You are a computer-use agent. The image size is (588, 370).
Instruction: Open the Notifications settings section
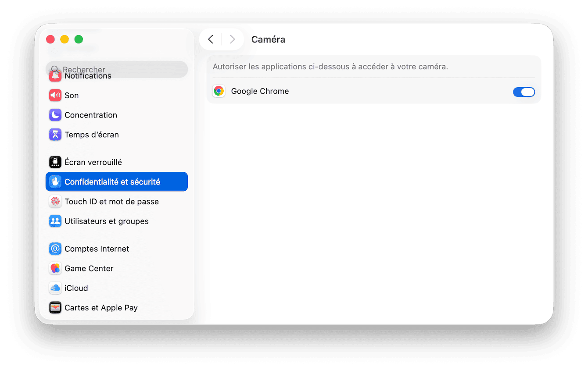[88, 77]
